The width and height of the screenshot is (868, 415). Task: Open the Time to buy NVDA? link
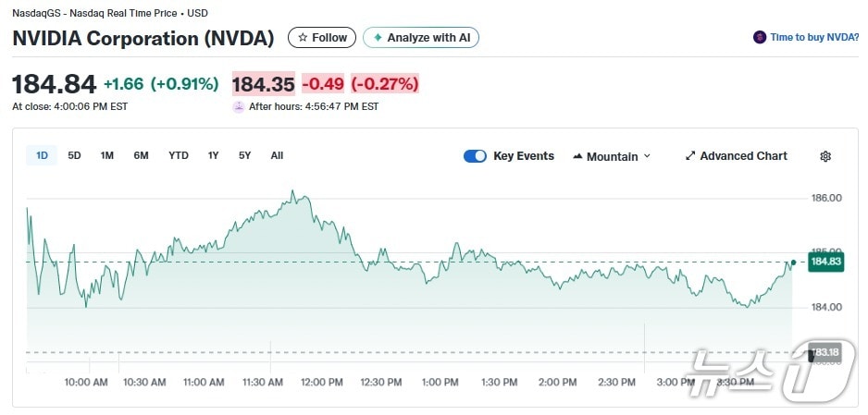pos(813,38)
